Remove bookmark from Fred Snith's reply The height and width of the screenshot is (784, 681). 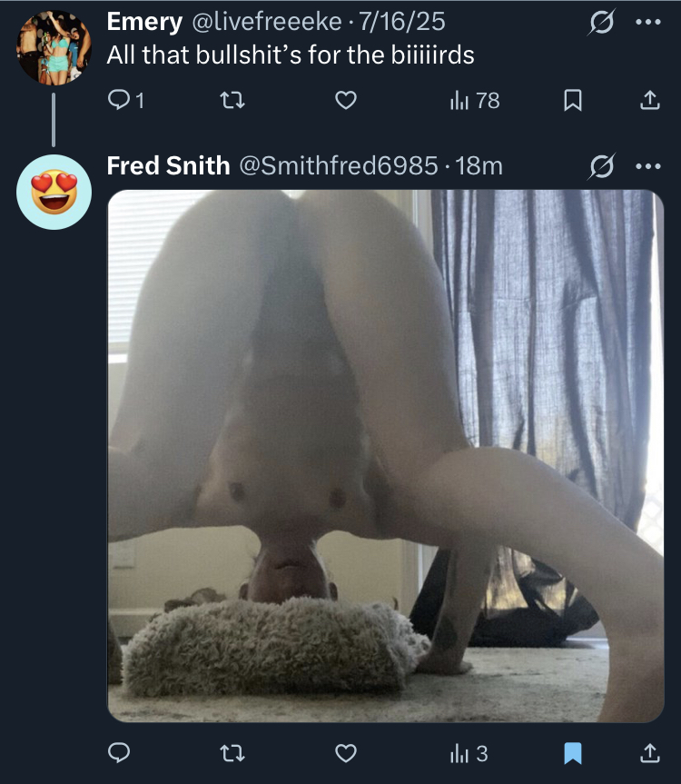click(573, 753)
